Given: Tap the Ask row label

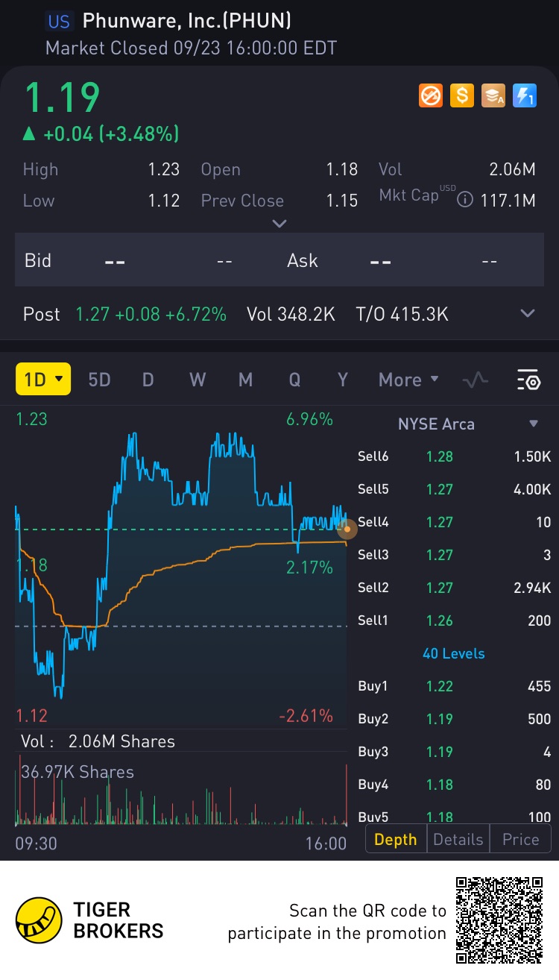Looking at the screenshot, I should click(x=303, y=260).
